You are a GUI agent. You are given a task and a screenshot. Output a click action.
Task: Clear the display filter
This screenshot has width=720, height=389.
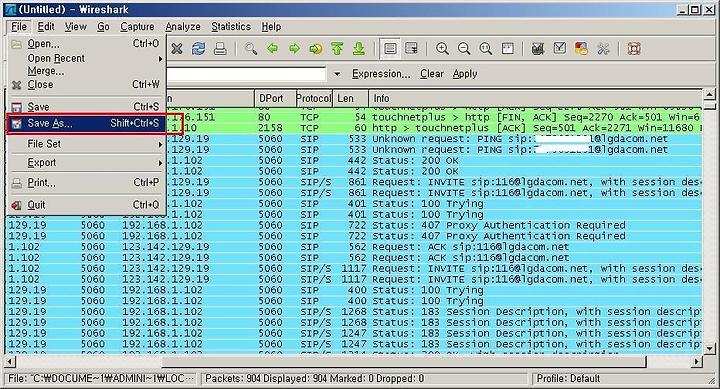pos(432,74)
